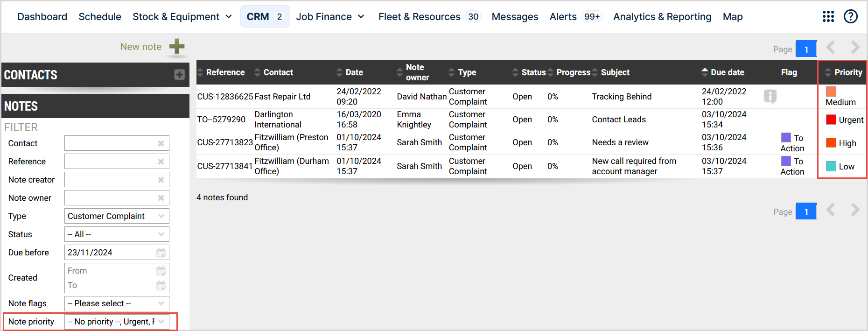This screenshot has width=868, height=331.
Task: Open the CRM tab
Action: (265, 17)
